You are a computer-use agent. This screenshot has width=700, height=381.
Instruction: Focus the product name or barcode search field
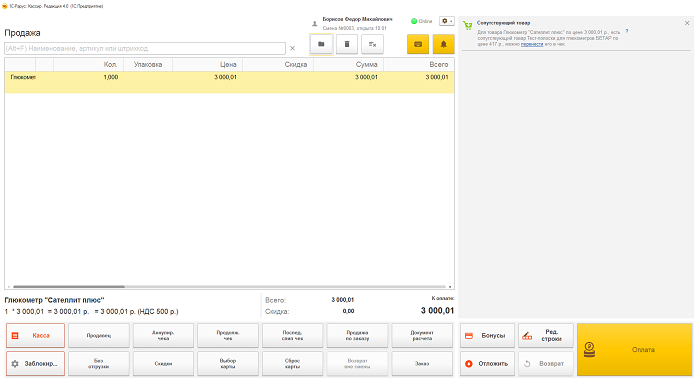145,48
